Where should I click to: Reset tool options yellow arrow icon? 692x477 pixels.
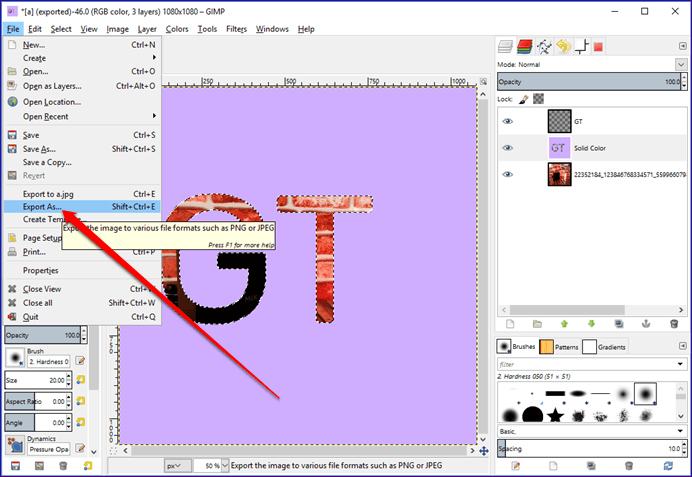88,466
